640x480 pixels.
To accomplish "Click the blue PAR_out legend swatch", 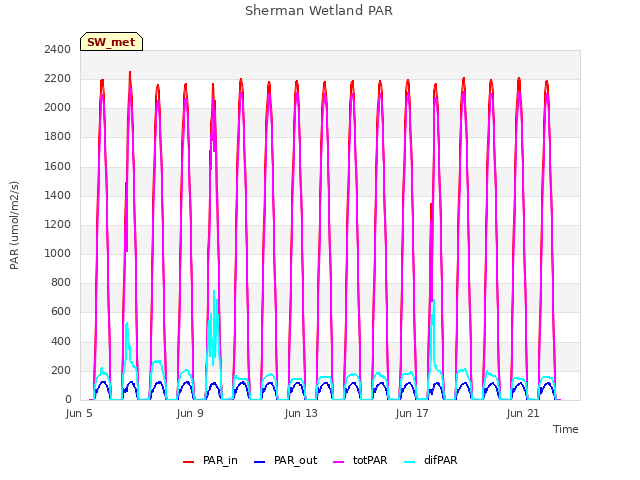I will click(x=260, y=462).
